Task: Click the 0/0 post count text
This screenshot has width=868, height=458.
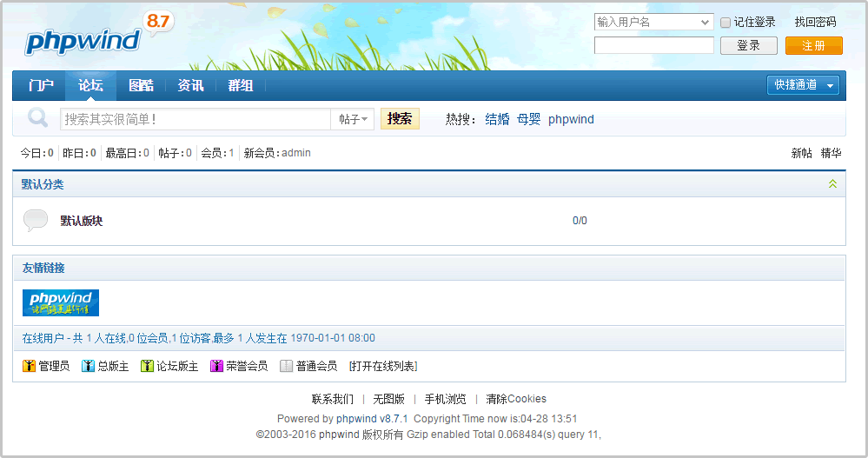Action: pyautogui.click(x=580, y=221)
